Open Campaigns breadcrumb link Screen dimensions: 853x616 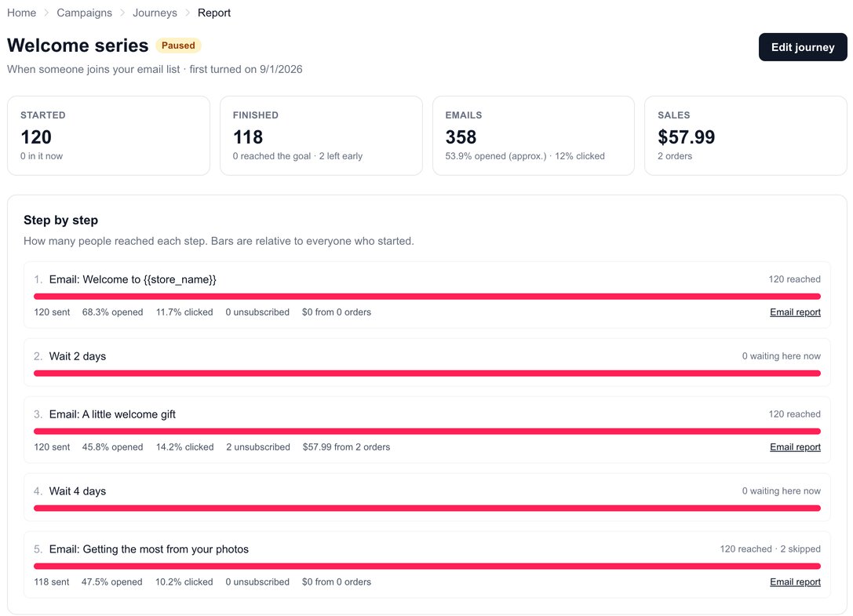tap(84, 13)
